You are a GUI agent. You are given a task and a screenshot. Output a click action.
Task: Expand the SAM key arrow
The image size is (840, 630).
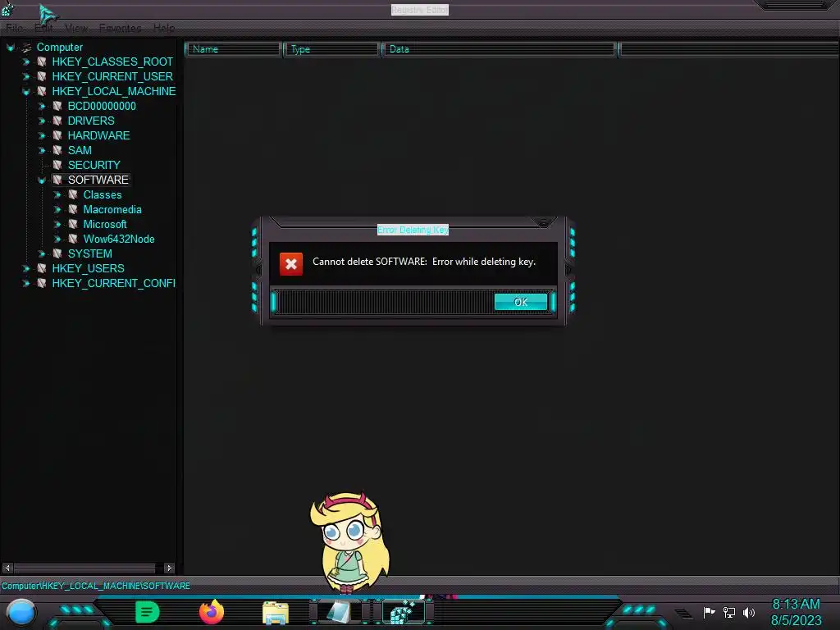pyautogui.click(x=41, y=151)
